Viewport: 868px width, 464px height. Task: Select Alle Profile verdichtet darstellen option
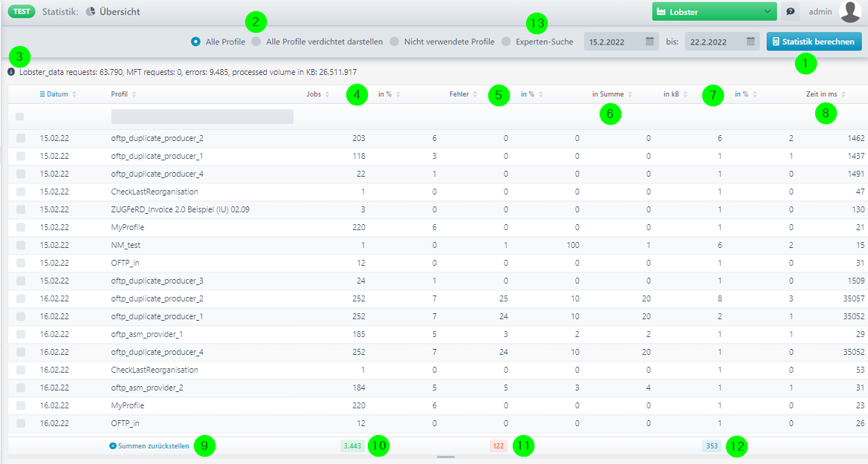coord(256,42)
